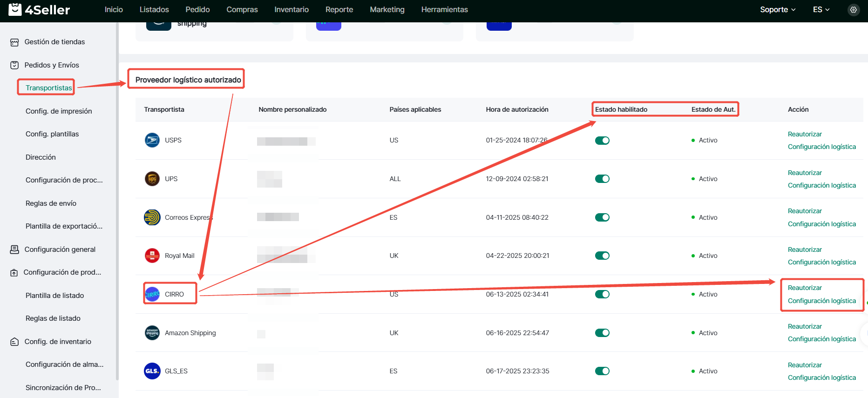Click Reautorizar for UPS
The image size is (868, 398).
click(805, 173)
